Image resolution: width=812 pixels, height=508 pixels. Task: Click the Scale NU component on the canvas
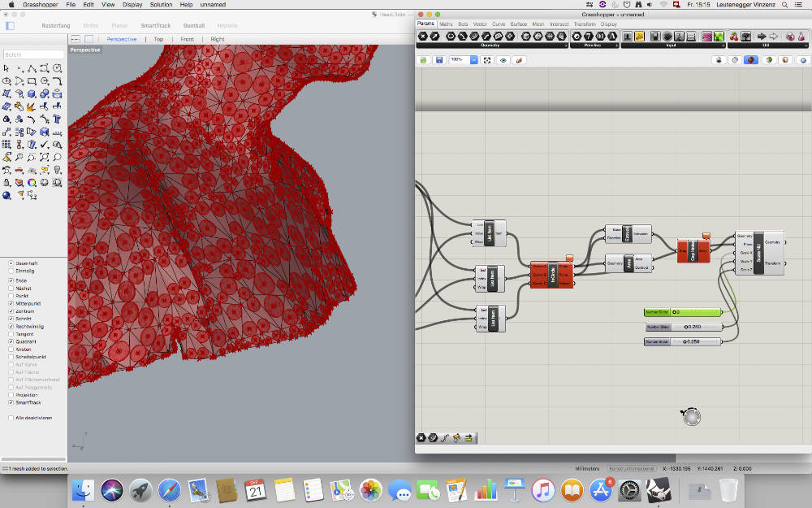[x=759, y=254]
